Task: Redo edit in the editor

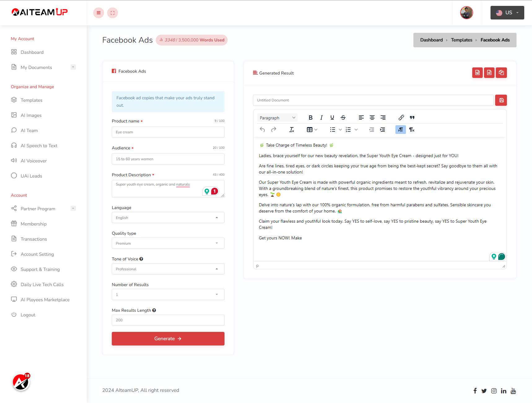Action: click(274, 130)
